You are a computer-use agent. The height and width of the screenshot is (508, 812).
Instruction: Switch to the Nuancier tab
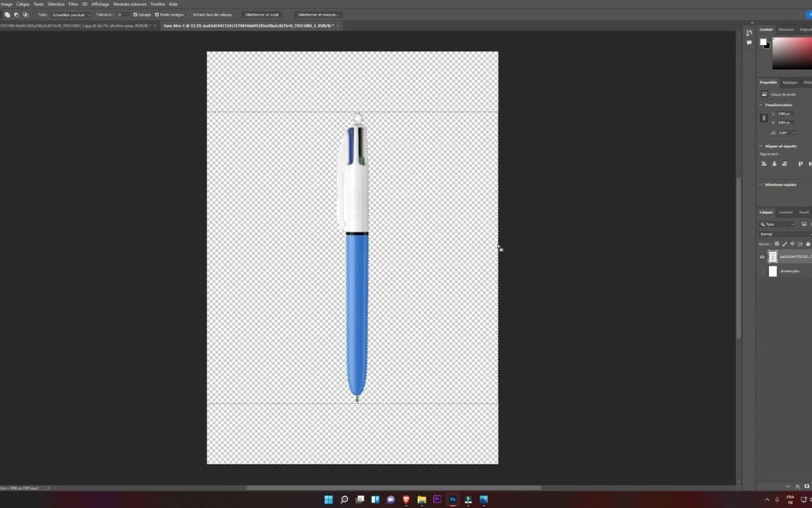(x=786, y=29)
